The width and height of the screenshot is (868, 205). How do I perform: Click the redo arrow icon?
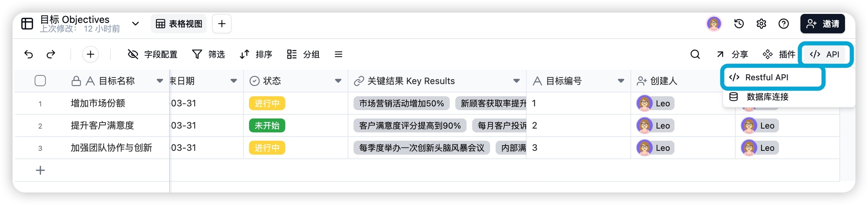tap(51, 55)
